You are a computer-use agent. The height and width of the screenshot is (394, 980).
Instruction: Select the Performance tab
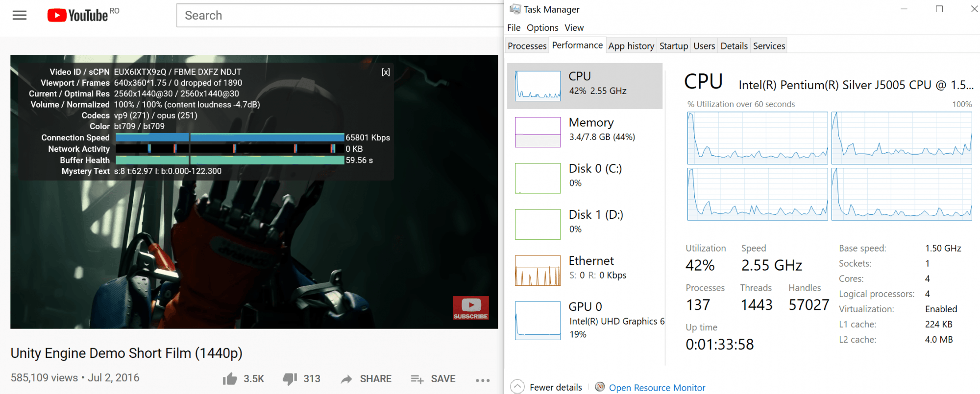pyautogui.click(x=577, y=45)
